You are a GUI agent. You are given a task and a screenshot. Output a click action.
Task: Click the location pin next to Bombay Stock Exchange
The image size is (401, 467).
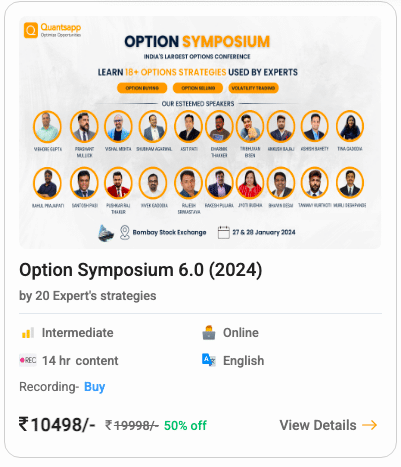(125, 232)
